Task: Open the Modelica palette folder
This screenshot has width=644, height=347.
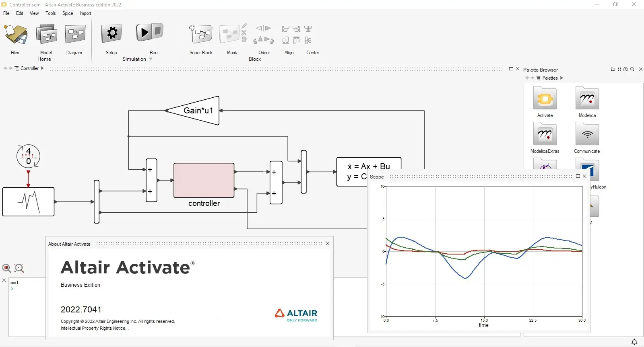Action: point(587,98)
